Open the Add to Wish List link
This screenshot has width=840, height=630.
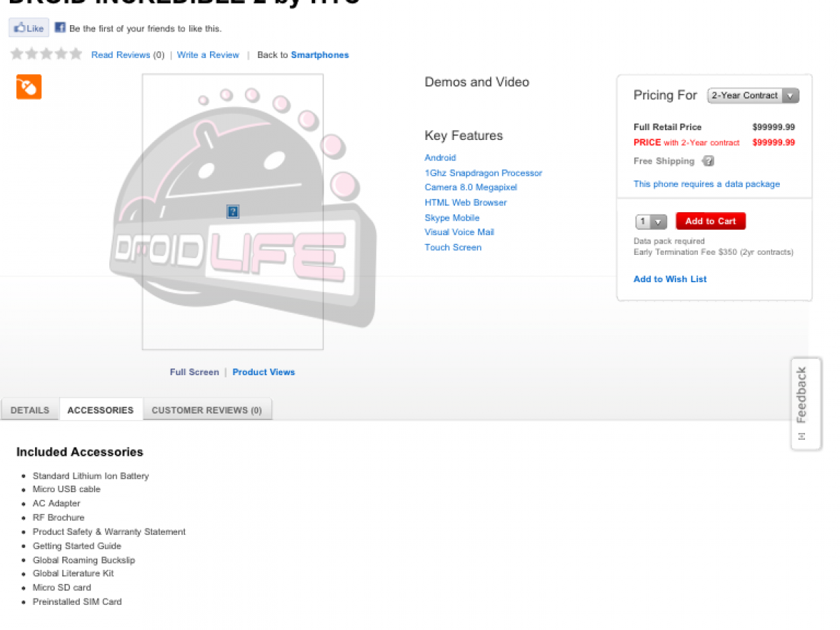(x=670, y=279)
